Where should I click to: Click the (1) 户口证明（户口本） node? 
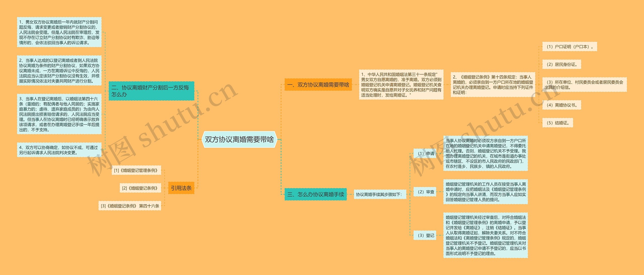click(x=570, y=47)
